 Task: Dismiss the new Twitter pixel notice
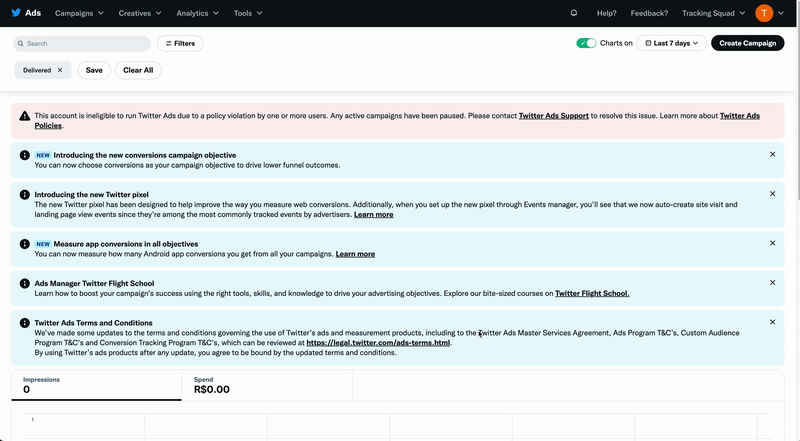[772, 193]
